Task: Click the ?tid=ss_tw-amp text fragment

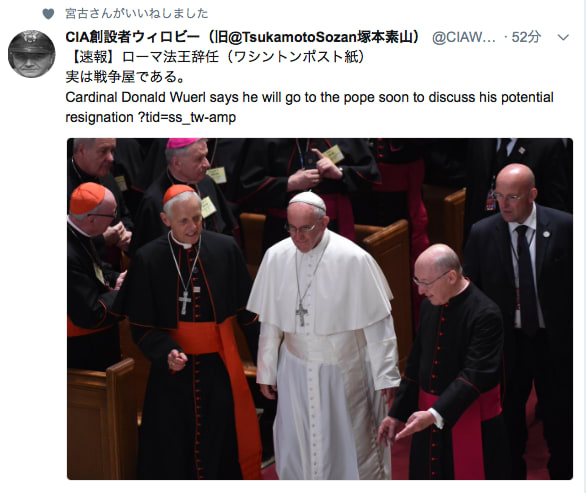Action: pos(187,117)
